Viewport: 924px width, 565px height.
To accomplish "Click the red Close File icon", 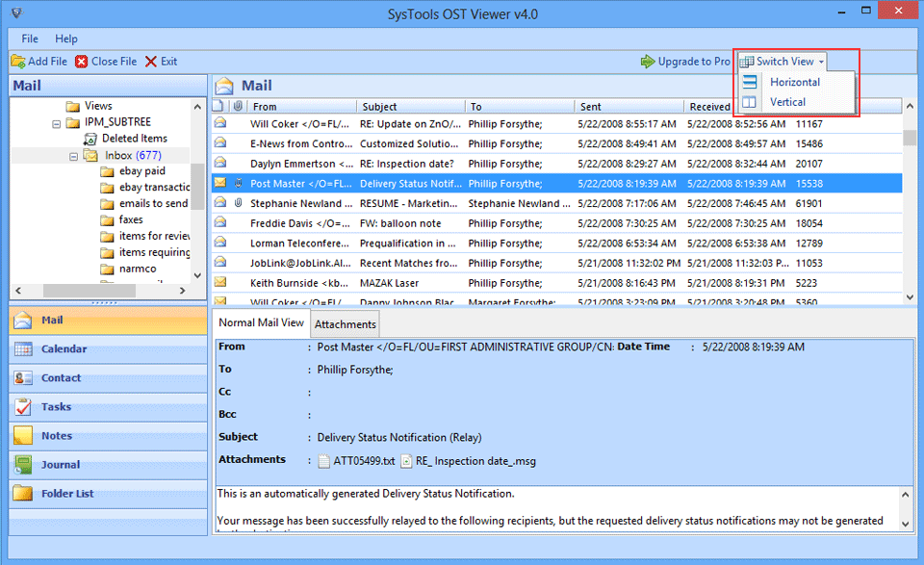I will coord(81,62).
